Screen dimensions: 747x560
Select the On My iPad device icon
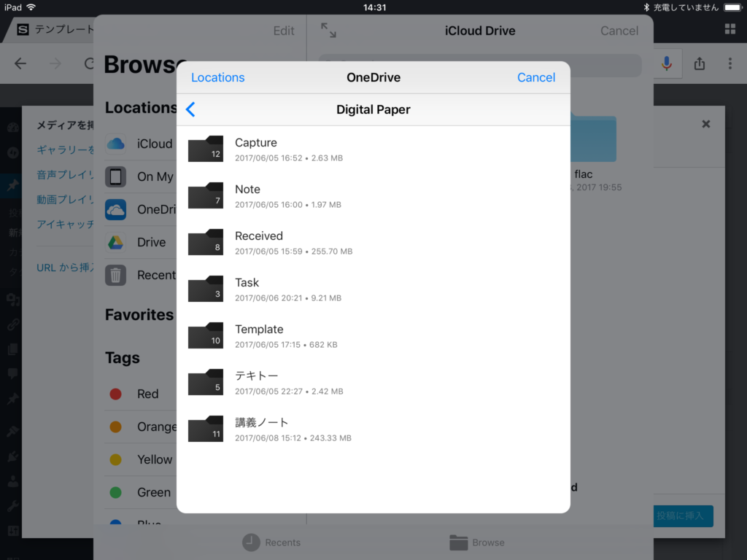click(x=116, y=176)
